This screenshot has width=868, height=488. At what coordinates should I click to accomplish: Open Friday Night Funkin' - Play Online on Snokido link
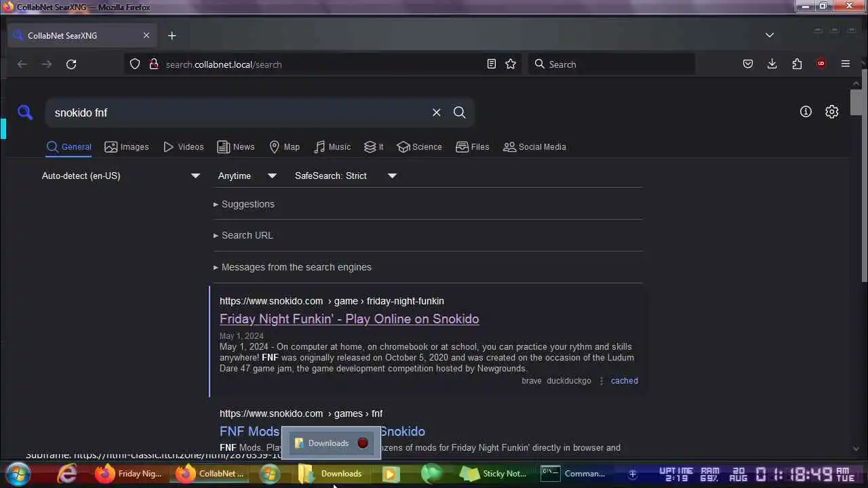click(x=349, y=319)
